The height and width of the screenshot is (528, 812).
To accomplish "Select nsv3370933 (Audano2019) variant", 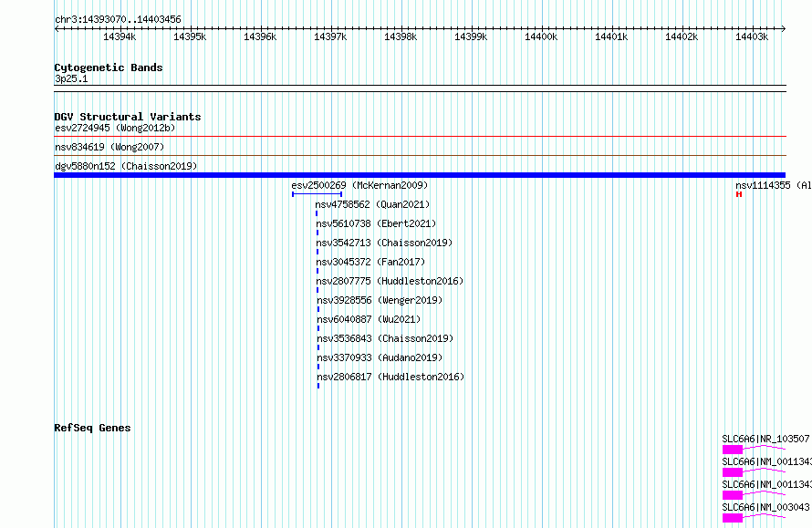I will tap(380, 357).
